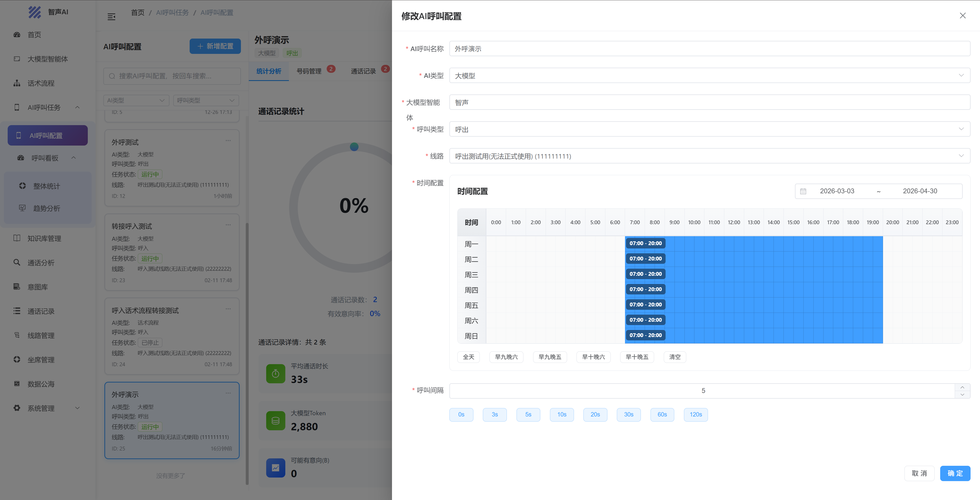Switch to the 通话记录 tab

click(x=363, y=71)
